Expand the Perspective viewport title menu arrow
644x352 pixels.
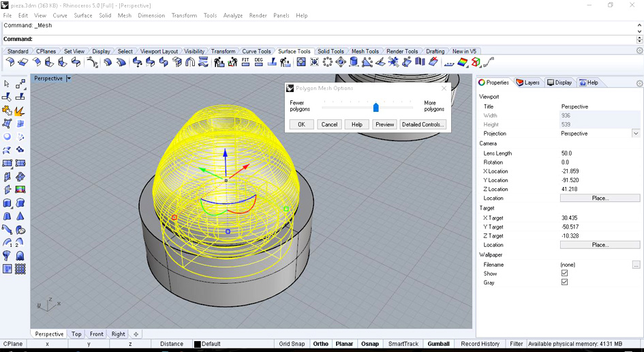69,78
